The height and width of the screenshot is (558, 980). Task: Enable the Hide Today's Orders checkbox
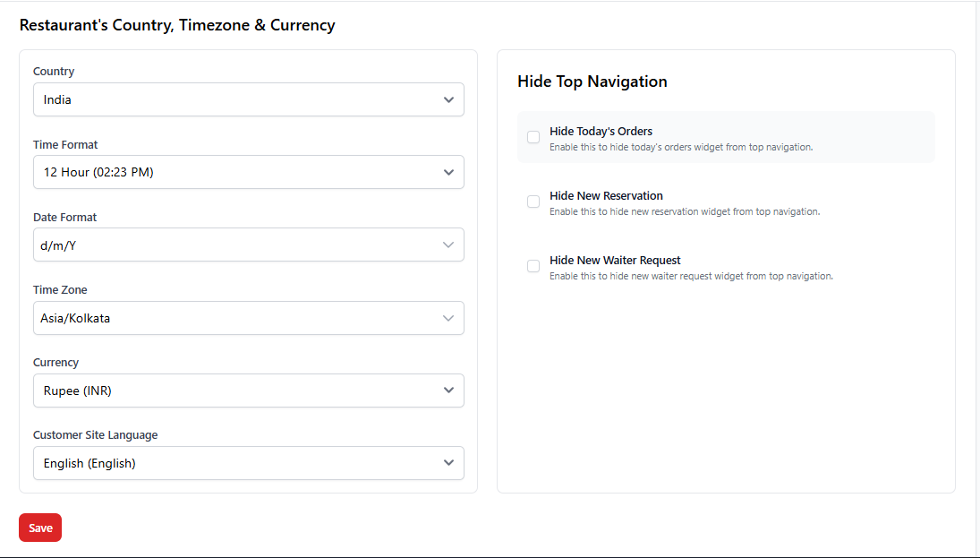tap(533, 137)
